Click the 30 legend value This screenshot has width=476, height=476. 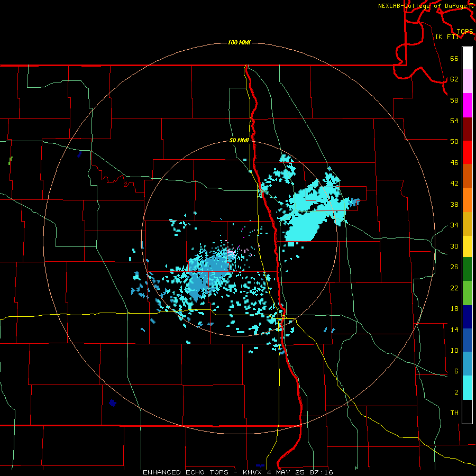[454, 246]
